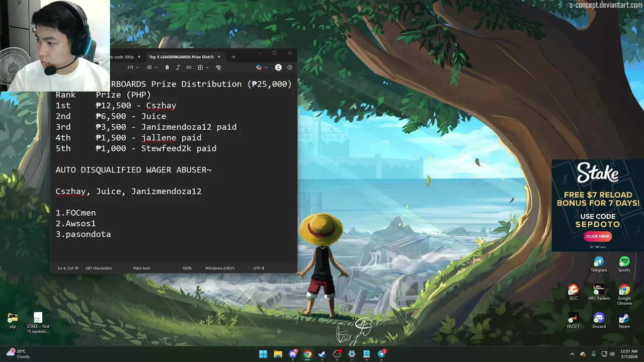
Task: Open the Settings gear in the taskbar
Action: 352,354
